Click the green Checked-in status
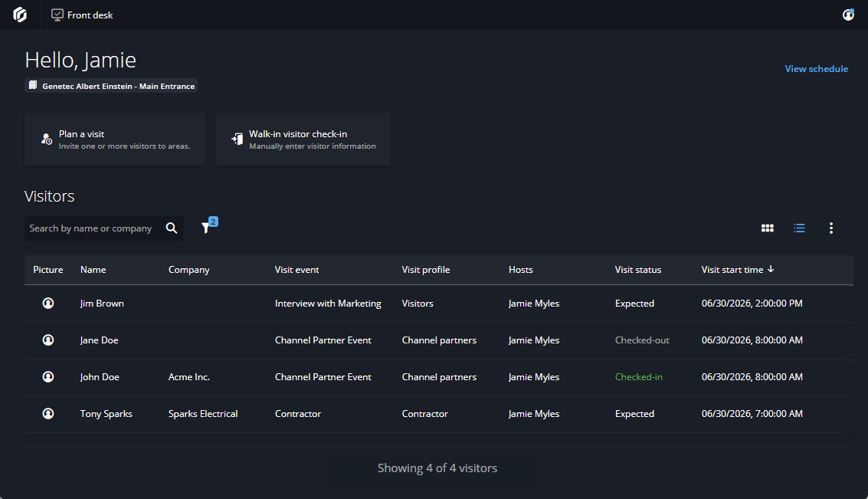 [639, 377]
